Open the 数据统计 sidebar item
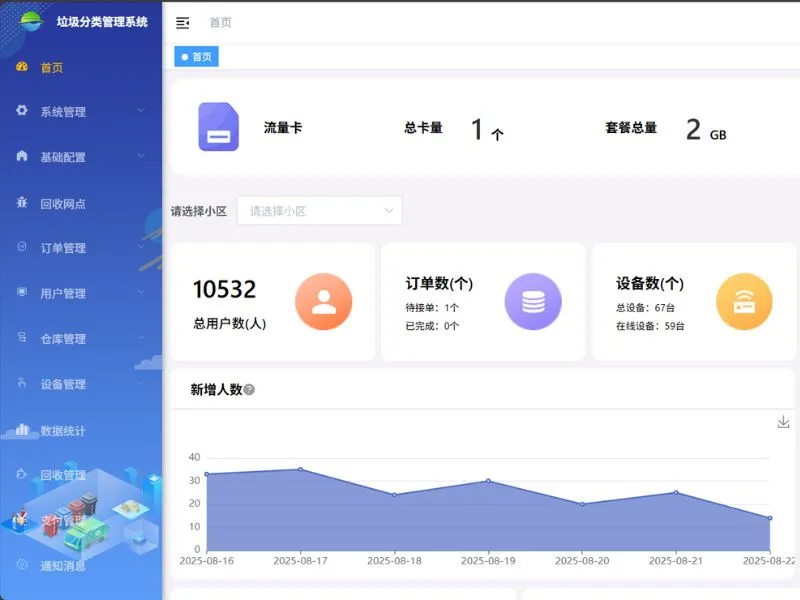 tap(63, 431)
